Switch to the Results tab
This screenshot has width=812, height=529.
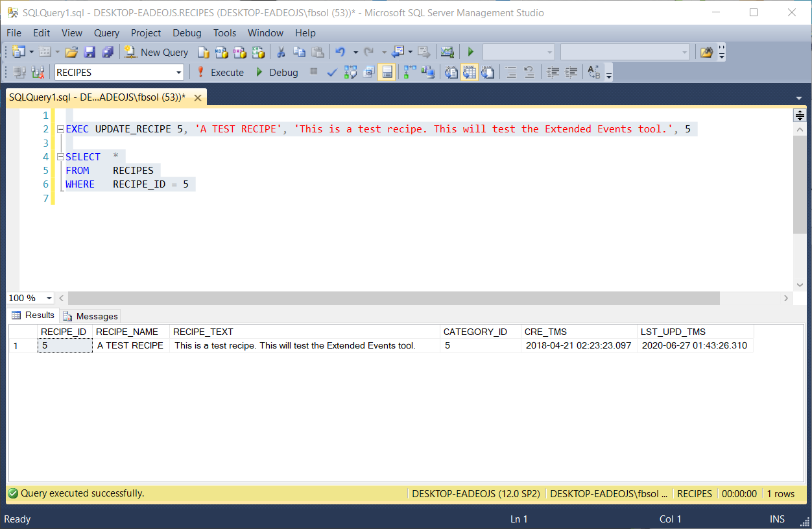coord(33,315)
